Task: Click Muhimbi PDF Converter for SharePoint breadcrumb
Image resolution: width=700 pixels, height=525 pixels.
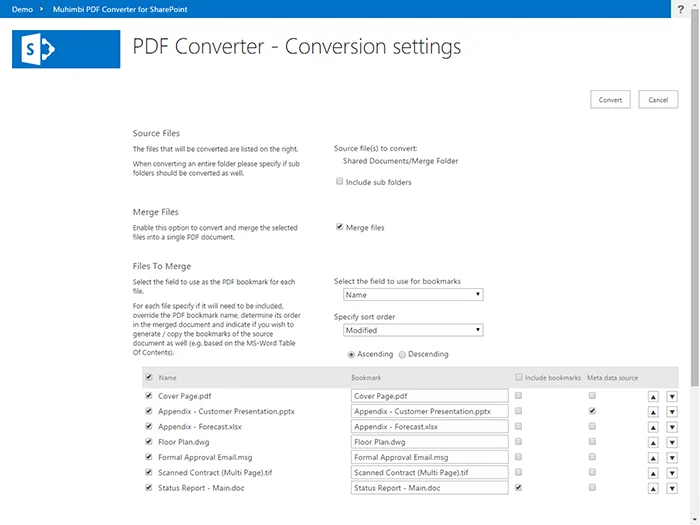Action: [120, 9]
